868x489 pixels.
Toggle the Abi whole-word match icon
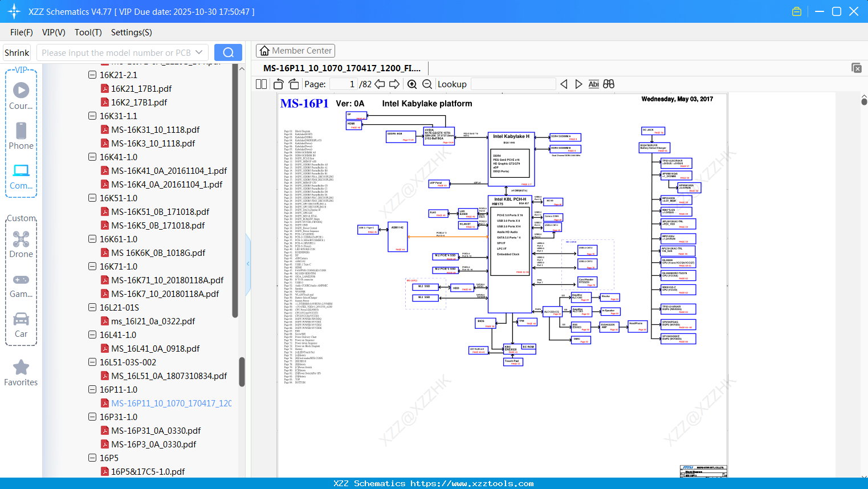point(593,84)
